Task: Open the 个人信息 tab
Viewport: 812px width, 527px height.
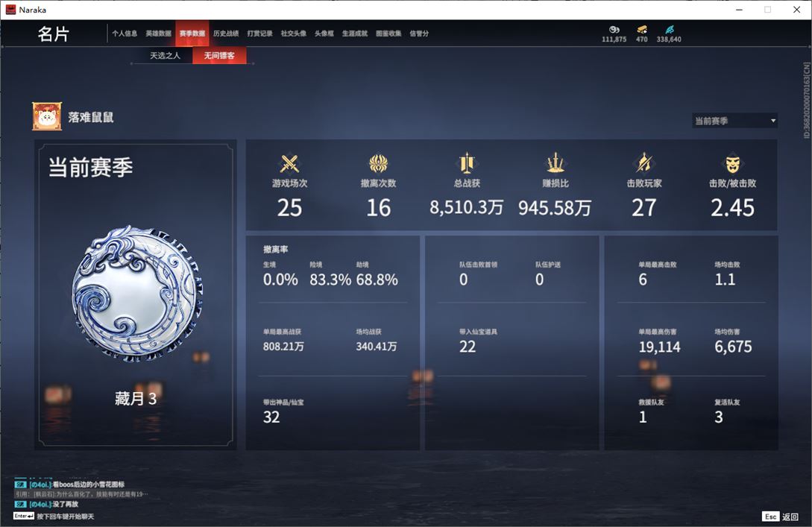Action: (x=125, y=34)
